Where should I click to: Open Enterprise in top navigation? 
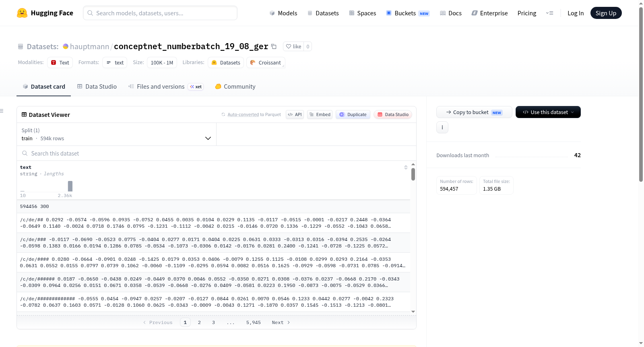[x=489, y=13]
